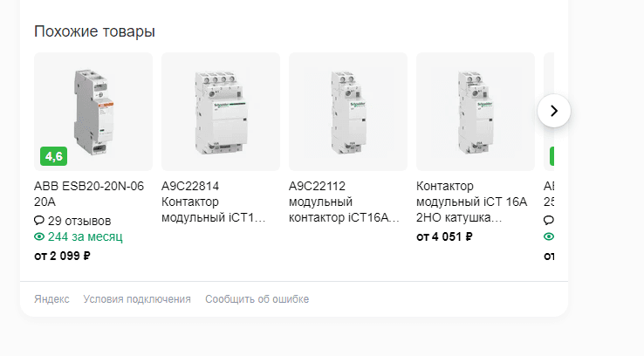Click the 29 отзывов reviews link

pos(79,221)
